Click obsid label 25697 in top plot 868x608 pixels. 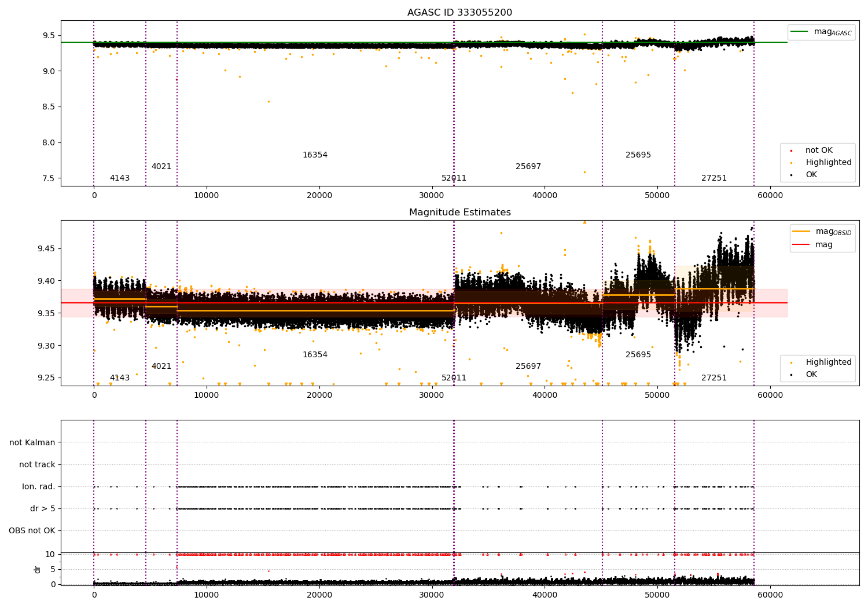[528, 166]
